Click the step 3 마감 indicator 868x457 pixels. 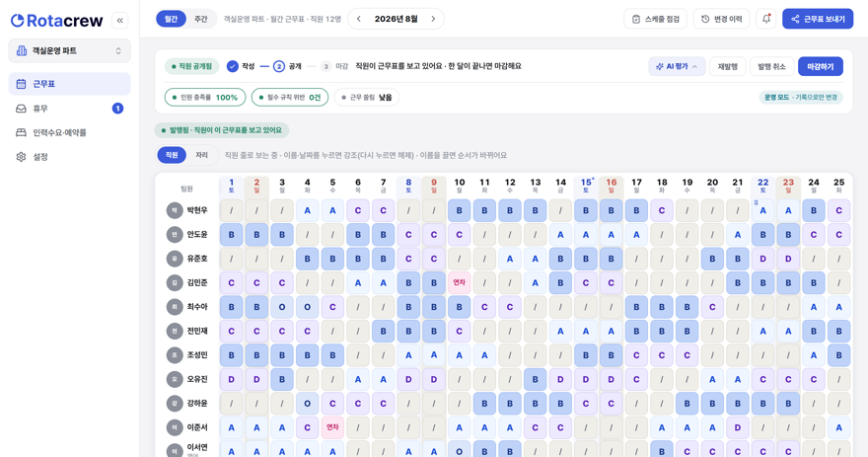[326, 66]
